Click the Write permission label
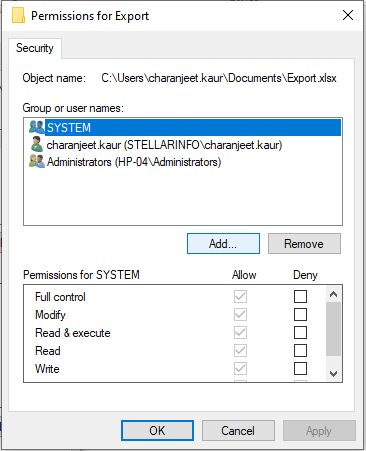 47,369
